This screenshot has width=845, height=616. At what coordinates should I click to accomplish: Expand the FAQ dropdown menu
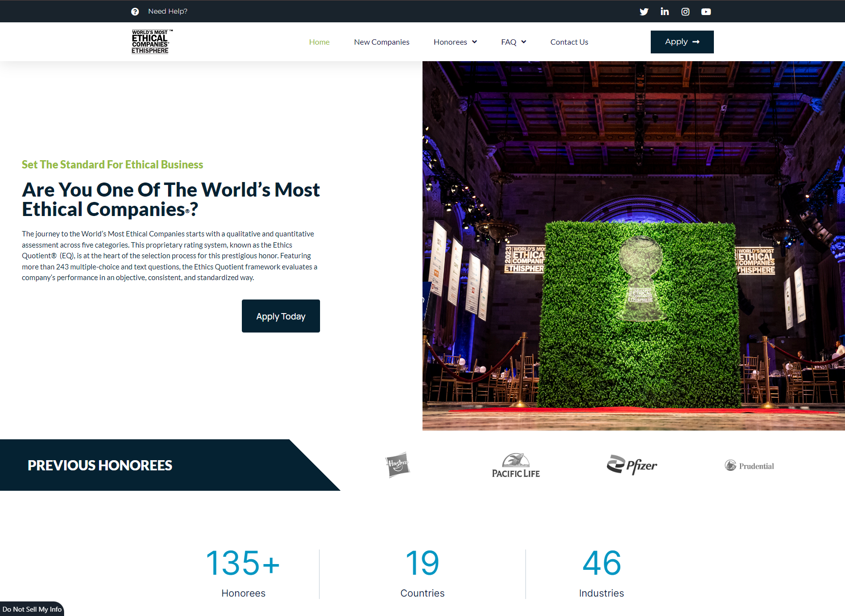click(513, 42)
